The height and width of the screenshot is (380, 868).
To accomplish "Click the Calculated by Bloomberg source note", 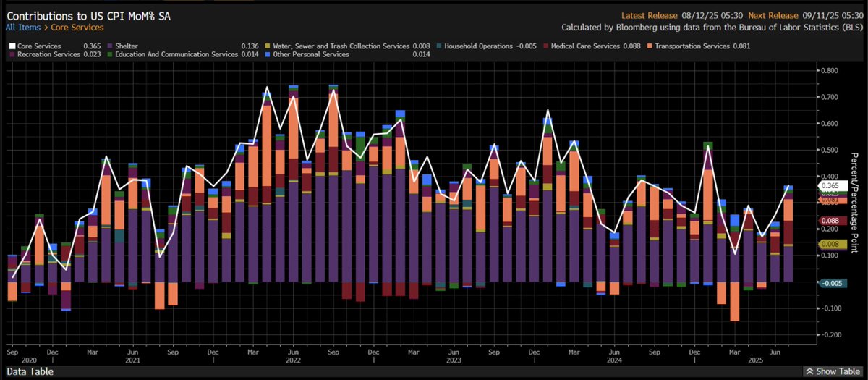I will pyautogui.click(x=712, y=27).
